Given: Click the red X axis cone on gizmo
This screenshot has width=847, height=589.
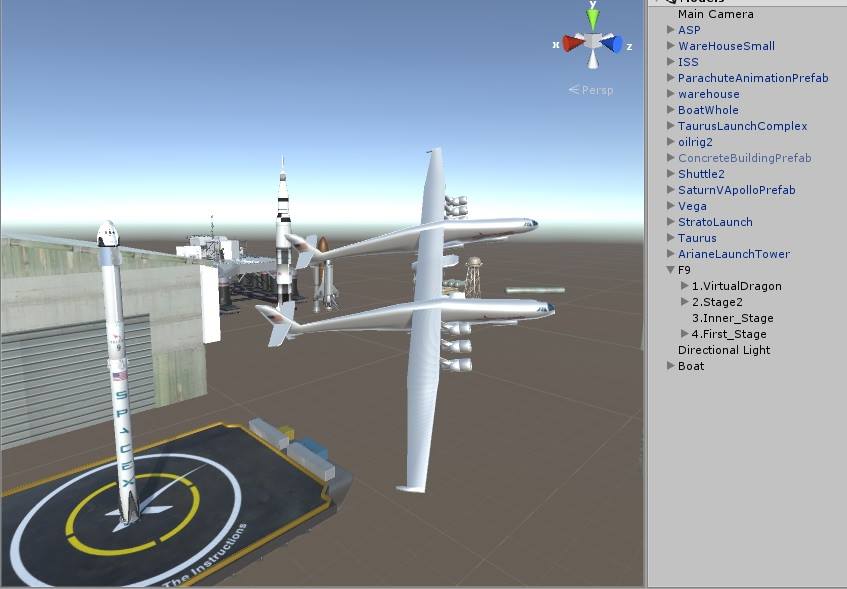Looking at the screenshot, I should pyautogui.click(x=572, y=43).
